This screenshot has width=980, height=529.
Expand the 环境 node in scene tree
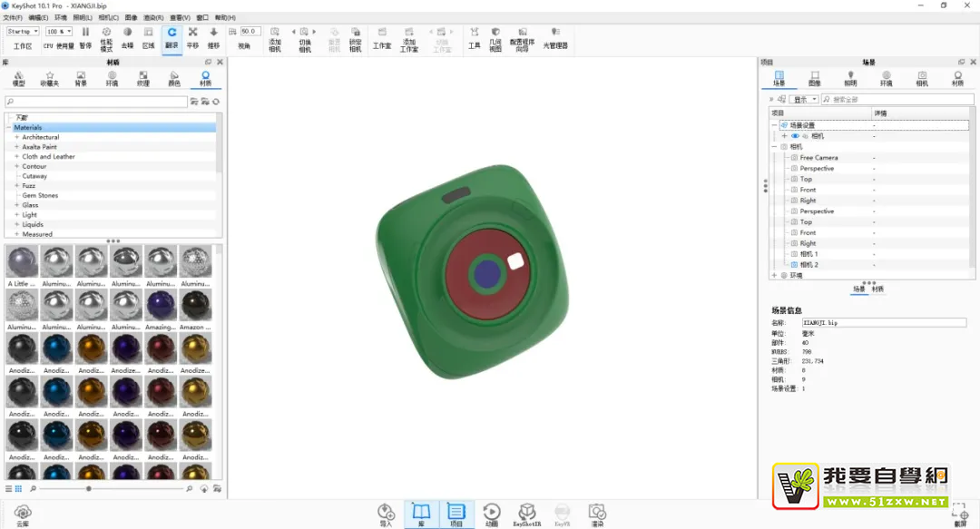774,275
